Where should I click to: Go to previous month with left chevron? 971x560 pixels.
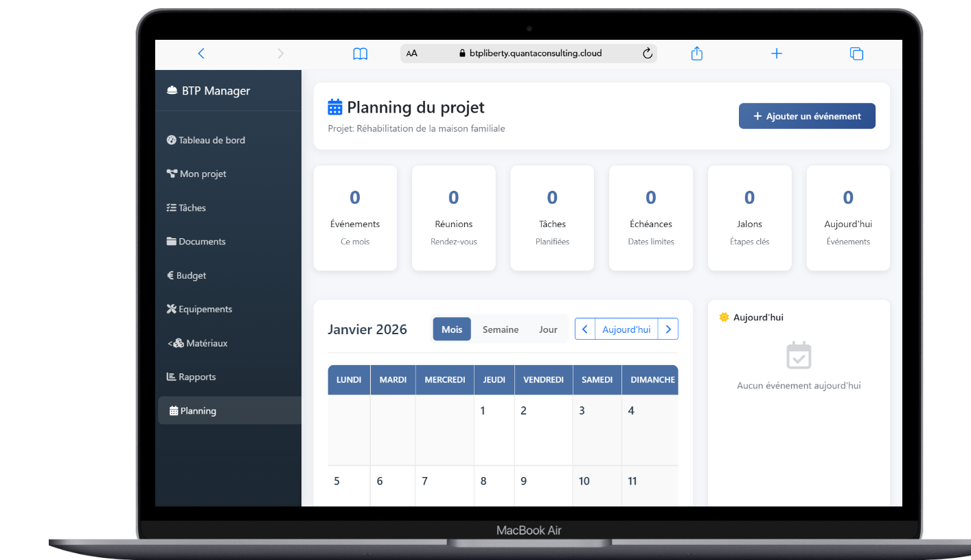584,329
